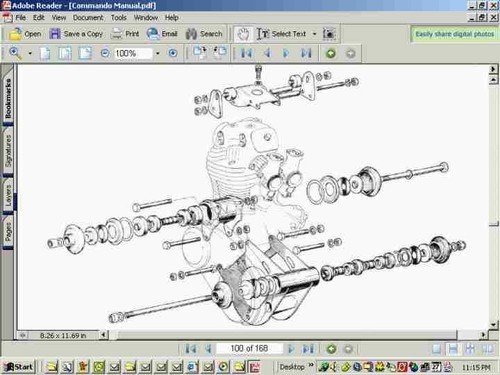The width and height of the screenshot is (500, 375).
Task: Click the 100 of 168 page number field
Action: click(x=249, y=349)
